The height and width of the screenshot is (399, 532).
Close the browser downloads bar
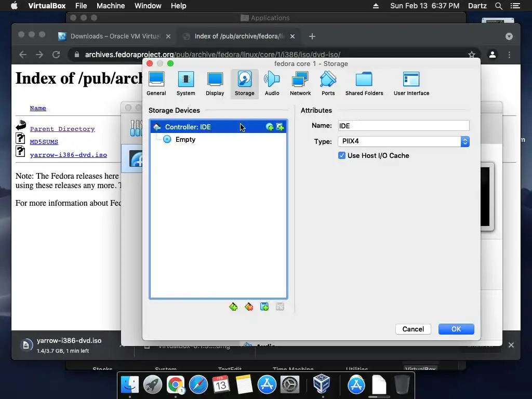[x=511, y=345]
